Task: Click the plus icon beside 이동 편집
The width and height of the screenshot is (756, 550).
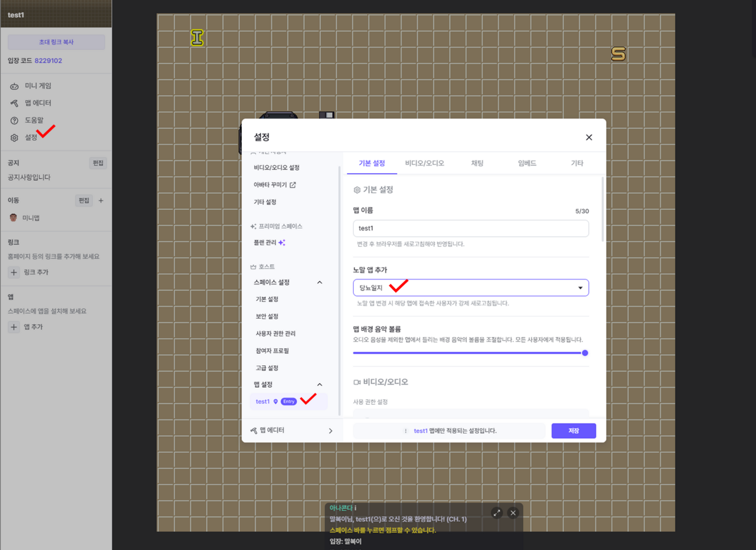Action: coord(101,201)
